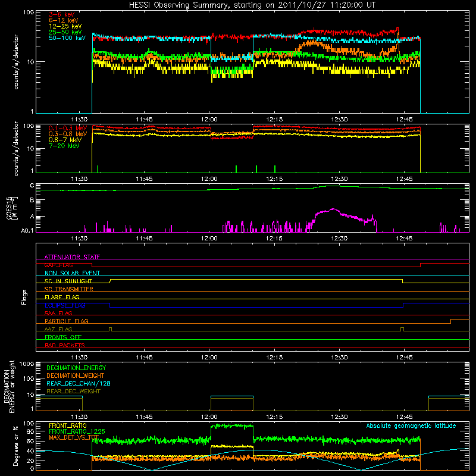Select counts/s/detector axis title of MeV plot
This screenshot has width=476, height=476.
coord(16,148)
